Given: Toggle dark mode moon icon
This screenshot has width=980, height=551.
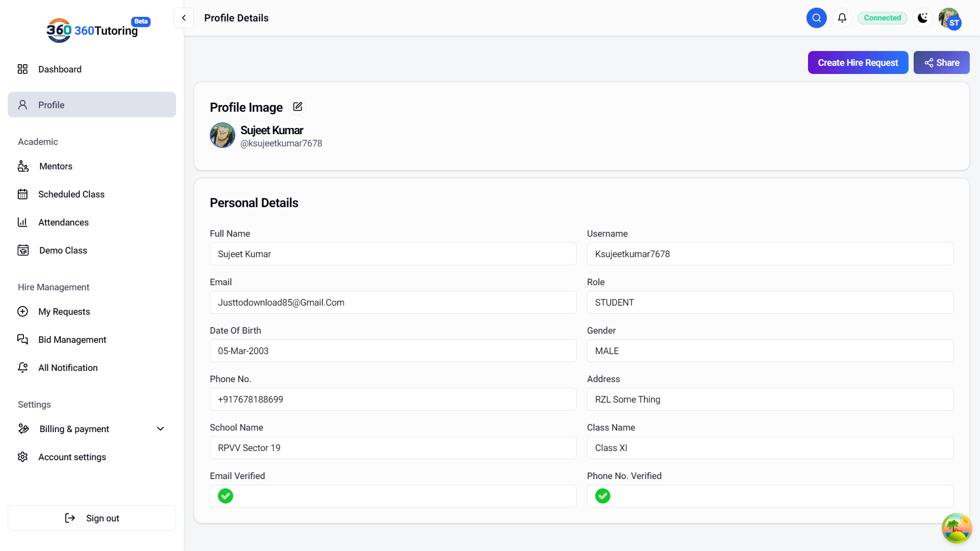Looking at the screenshot, I should click(x=922, y=18).
